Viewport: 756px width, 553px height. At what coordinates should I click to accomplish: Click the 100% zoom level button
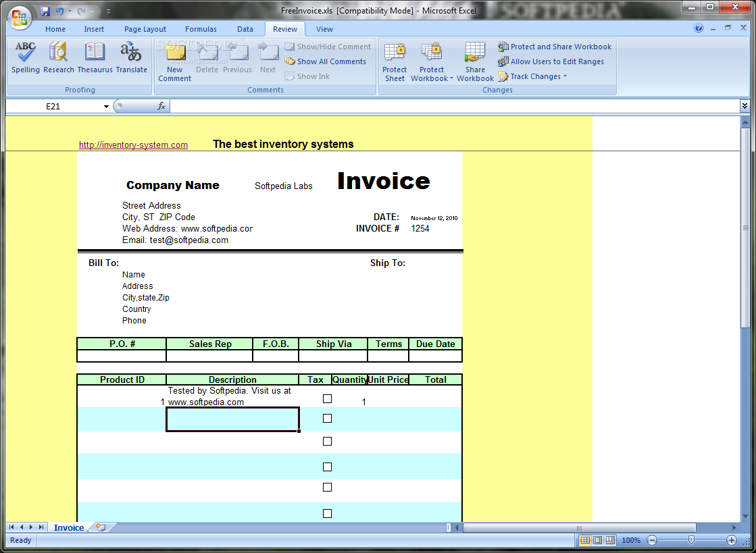tap(631, 540)
